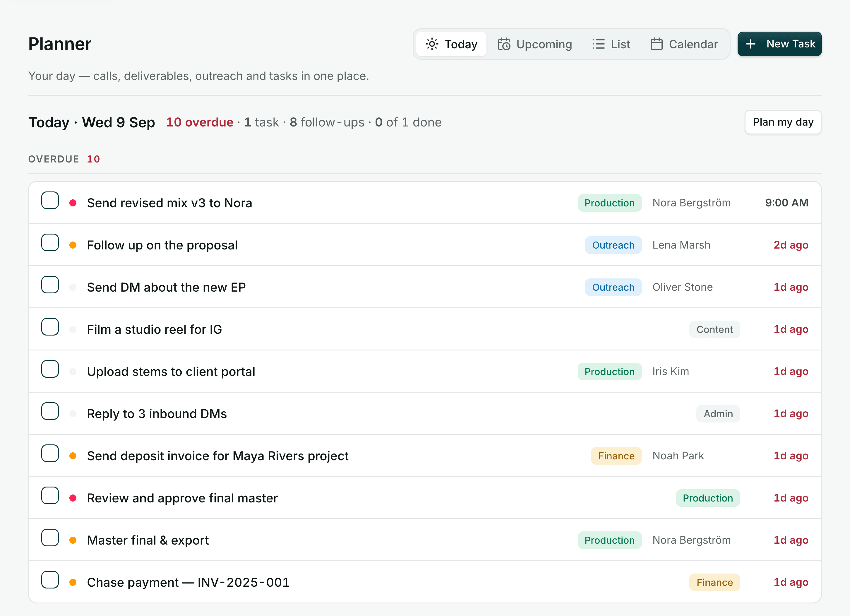
Task: Click the 2d ago overdue label
Action: point(791,245)
